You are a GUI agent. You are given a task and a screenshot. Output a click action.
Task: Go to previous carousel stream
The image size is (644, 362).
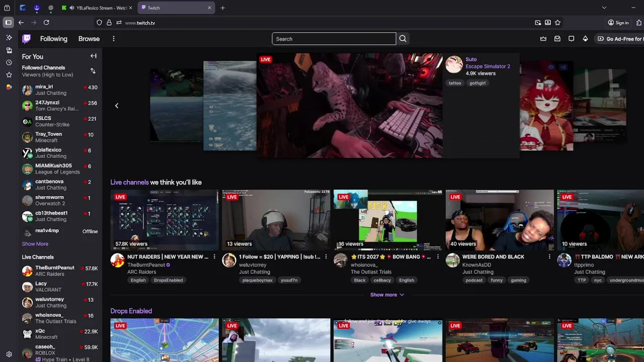click(x=117, y=106)
